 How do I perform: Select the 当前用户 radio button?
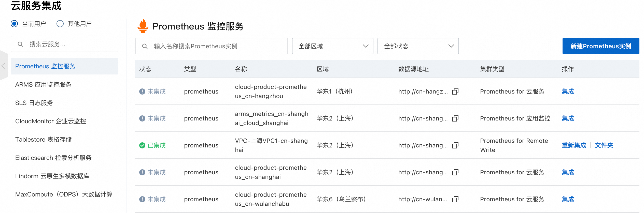pos(15,24)
